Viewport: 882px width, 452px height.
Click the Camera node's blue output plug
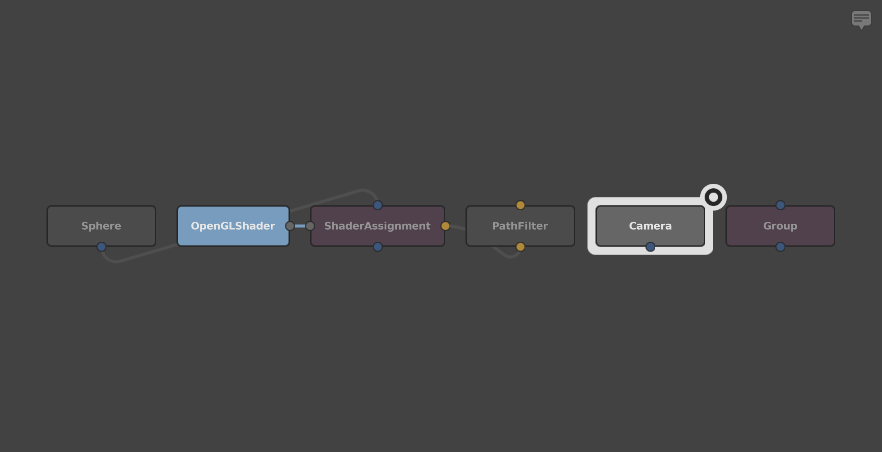pos(650,247)
